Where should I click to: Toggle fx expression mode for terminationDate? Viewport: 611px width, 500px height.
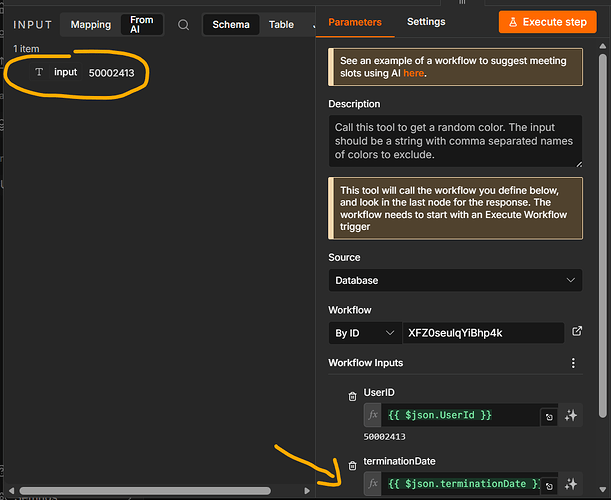(x=373, y=484)
